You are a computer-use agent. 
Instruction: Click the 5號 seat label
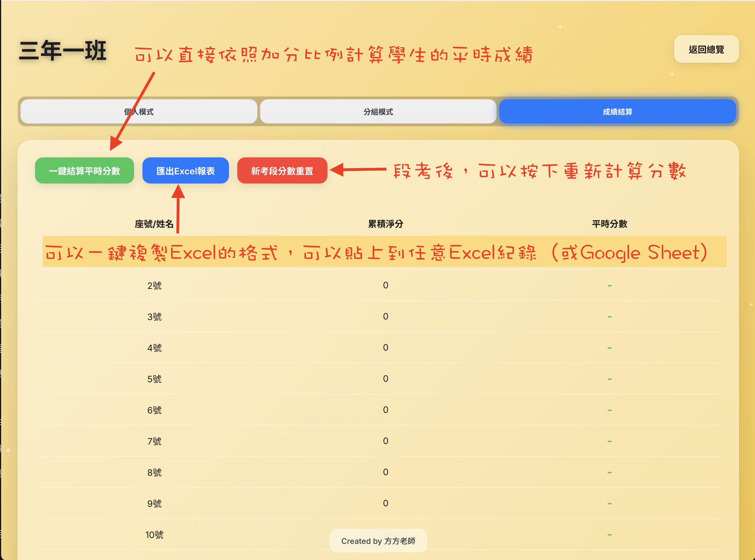point(154,379)
